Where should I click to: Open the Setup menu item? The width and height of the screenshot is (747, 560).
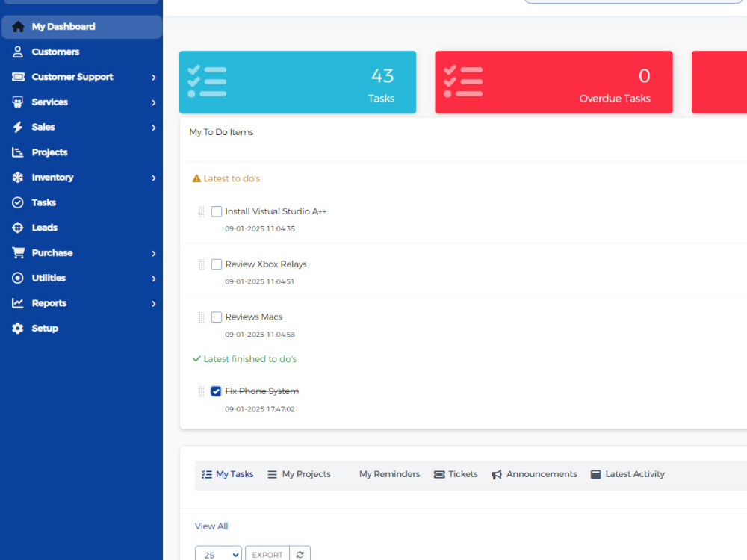81,328
